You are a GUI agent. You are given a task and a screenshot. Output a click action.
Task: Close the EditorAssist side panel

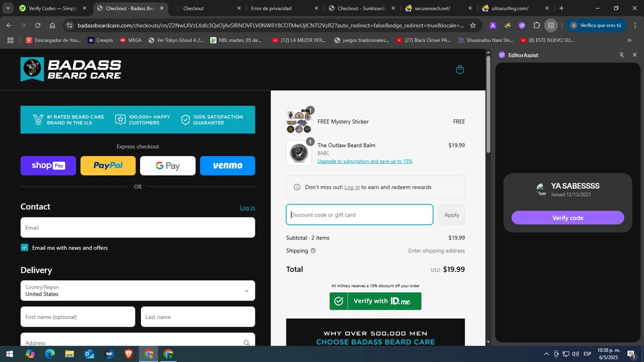(x=635, y=55)
